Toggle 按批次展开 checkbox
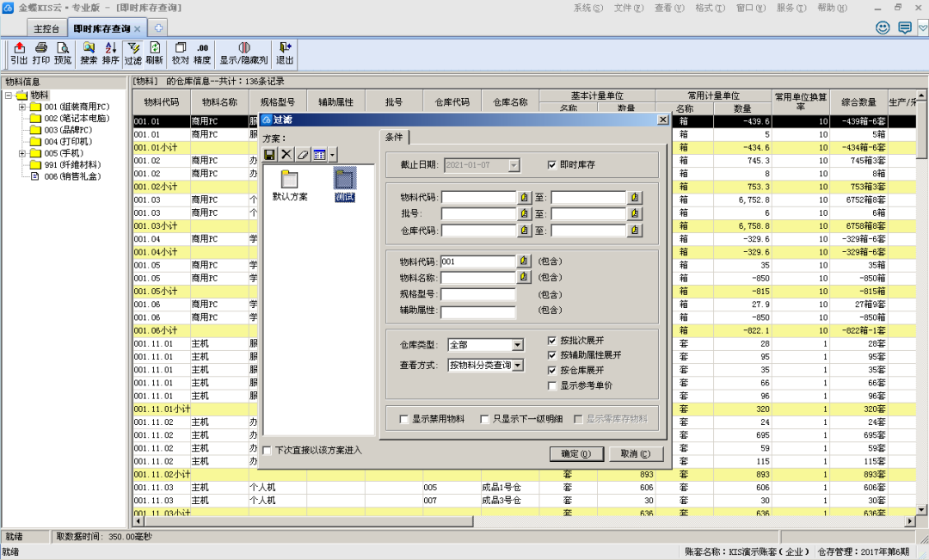Viewport: 929px width, 560px height. pyautogui.click(x=552, y=341)
